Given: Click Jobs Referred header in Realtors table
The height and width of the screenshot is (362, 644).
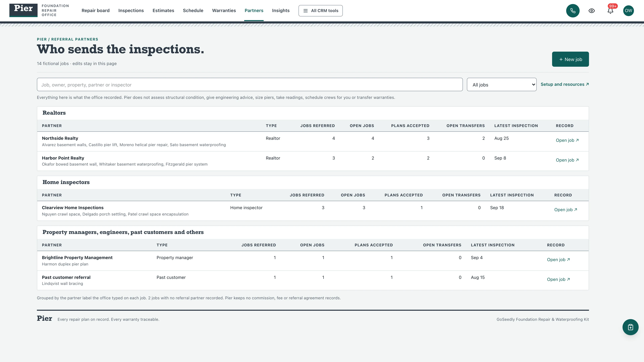Looking at the screenshot, I should (x=317, y=126).
